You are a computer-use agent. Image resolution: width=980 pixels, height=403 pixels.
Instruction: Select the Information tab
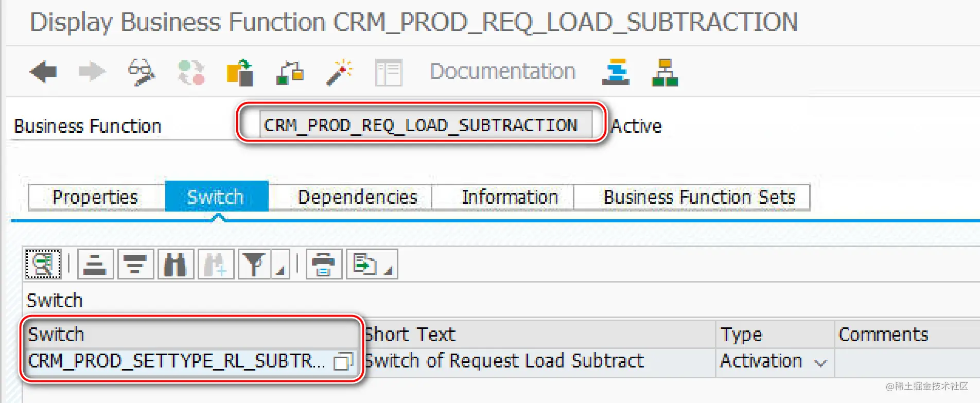(510, 197)
